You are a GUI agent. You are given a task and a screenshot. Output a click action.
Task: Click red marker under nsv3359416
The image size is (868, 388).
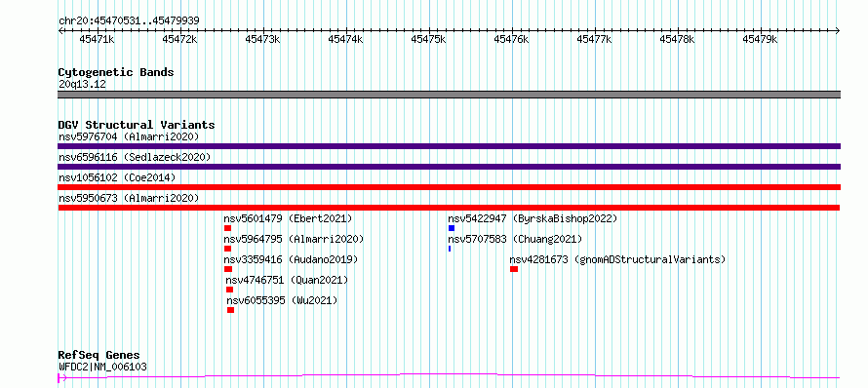[228, 269]
